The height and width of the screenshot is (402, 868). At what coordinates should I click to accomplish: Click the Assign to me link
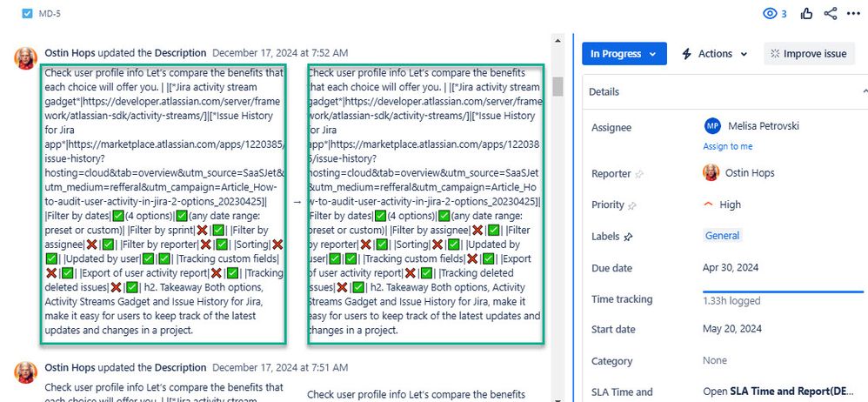click(727, 147)
